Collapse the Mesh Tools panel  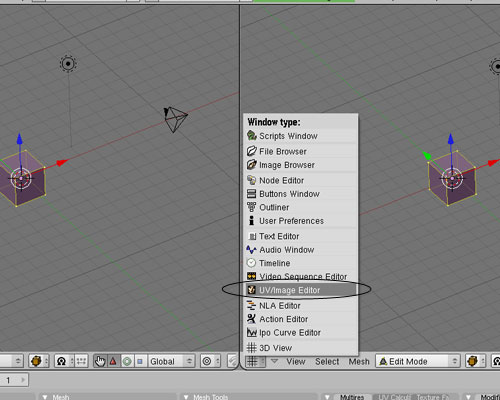click(x=186, y=397)
